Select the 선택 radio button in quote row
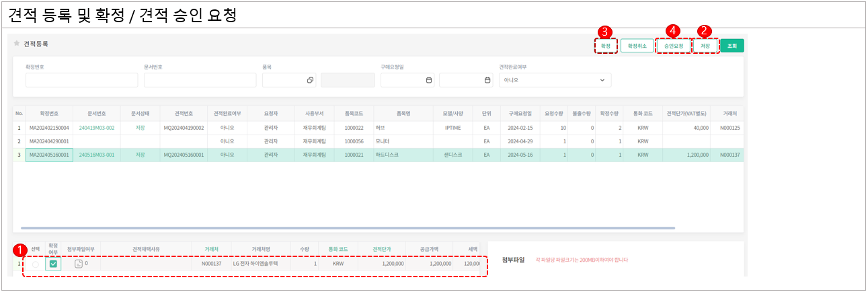The width and height of the screenshot is (868, 292). coord(35,264)
